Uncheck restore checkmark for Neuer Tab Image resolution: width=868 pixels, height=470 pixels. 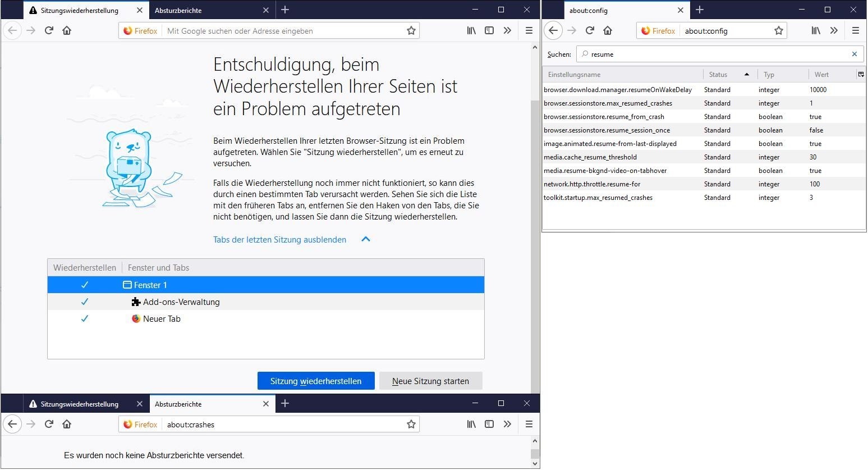(x=85, y=318)
